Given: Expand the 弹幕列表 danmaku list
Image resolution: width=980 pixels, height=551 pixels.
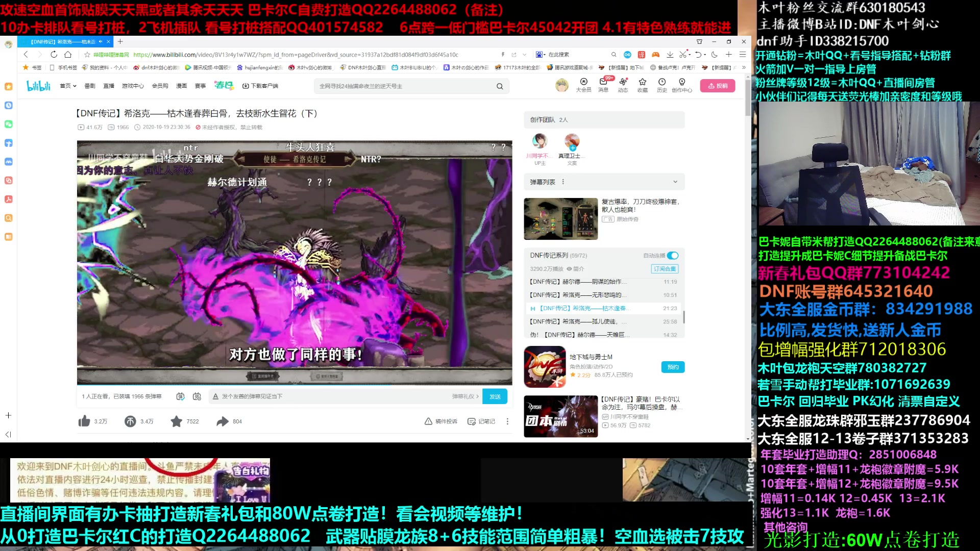Looking at the screenshot, I should coord(675,182).
